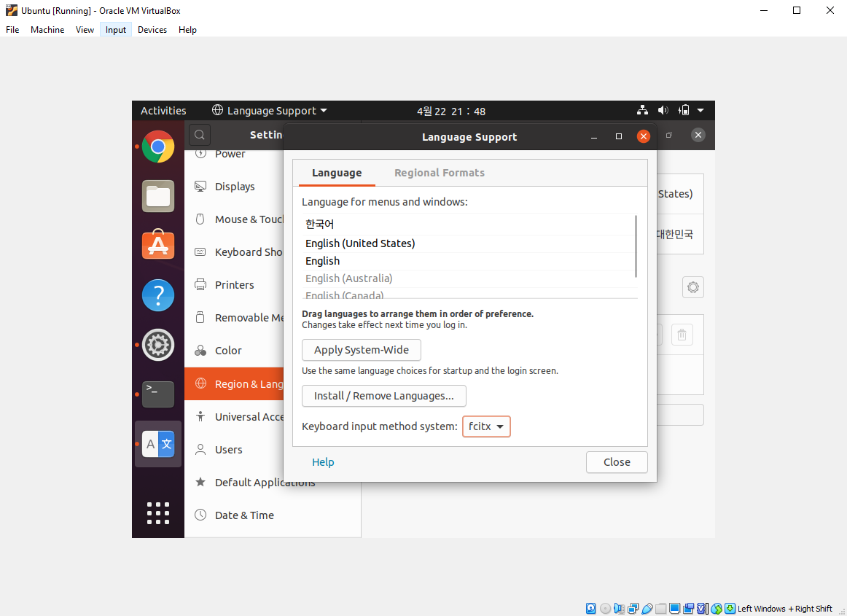Open the VirtualBox File menu

tap(12, 30)
